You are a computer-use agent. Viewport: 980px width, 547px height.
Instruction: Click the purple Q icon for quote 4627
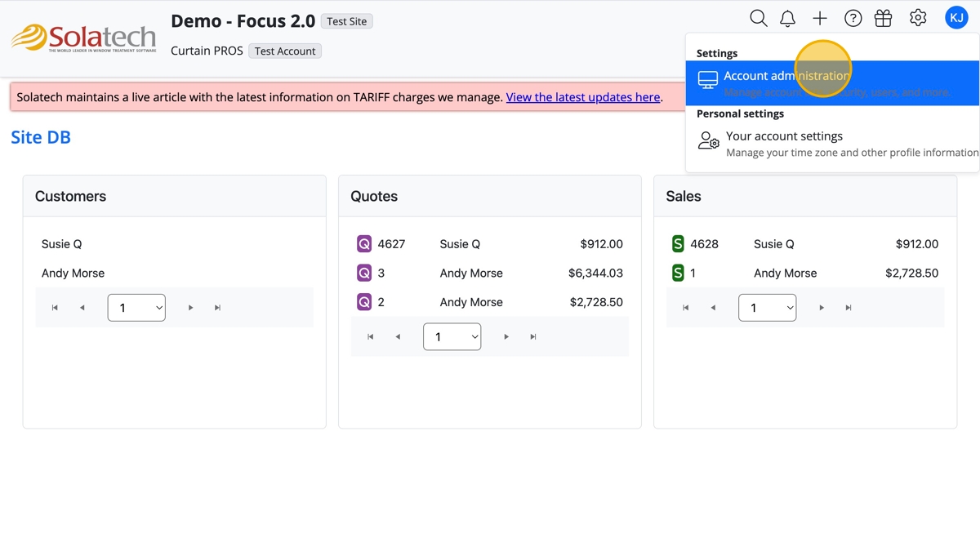(364, 244)
